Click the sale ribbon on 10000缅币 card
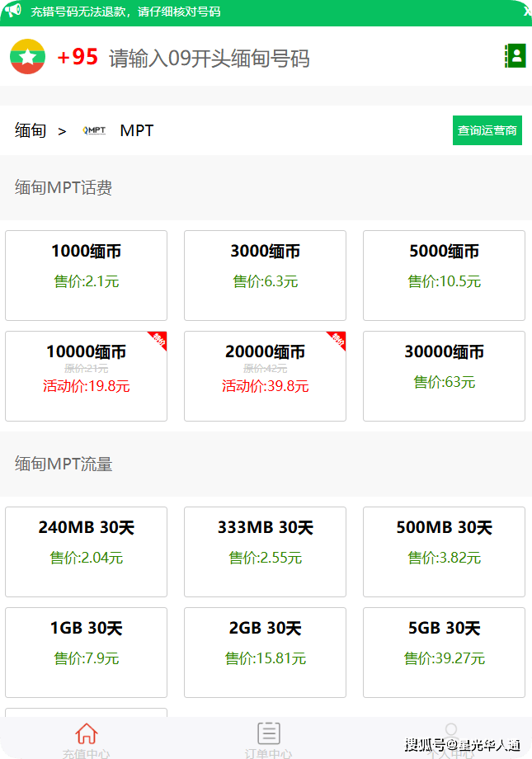Image resolution: width=532 pixels, height=759 pixels. (159, 339)
